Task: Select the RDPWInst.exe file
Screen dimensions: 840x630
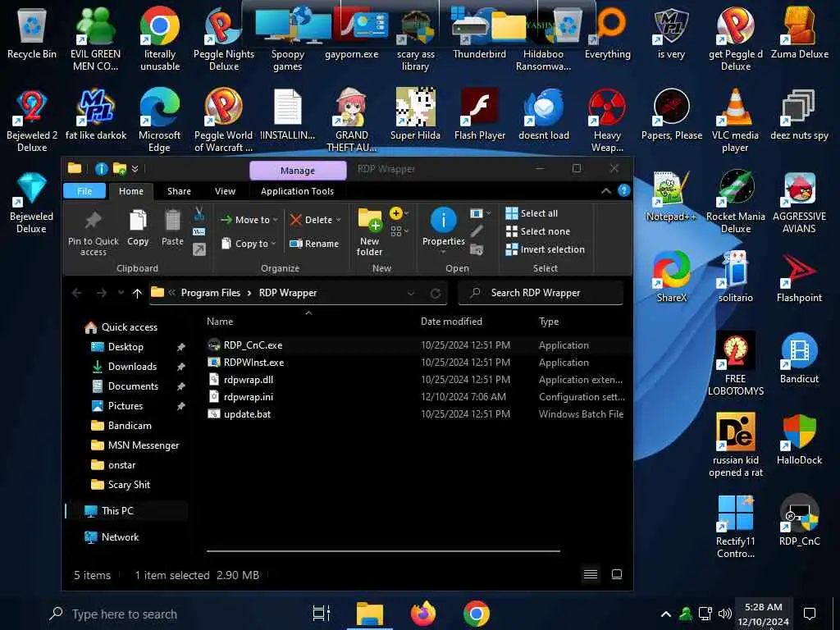Action: pos(254,363)
